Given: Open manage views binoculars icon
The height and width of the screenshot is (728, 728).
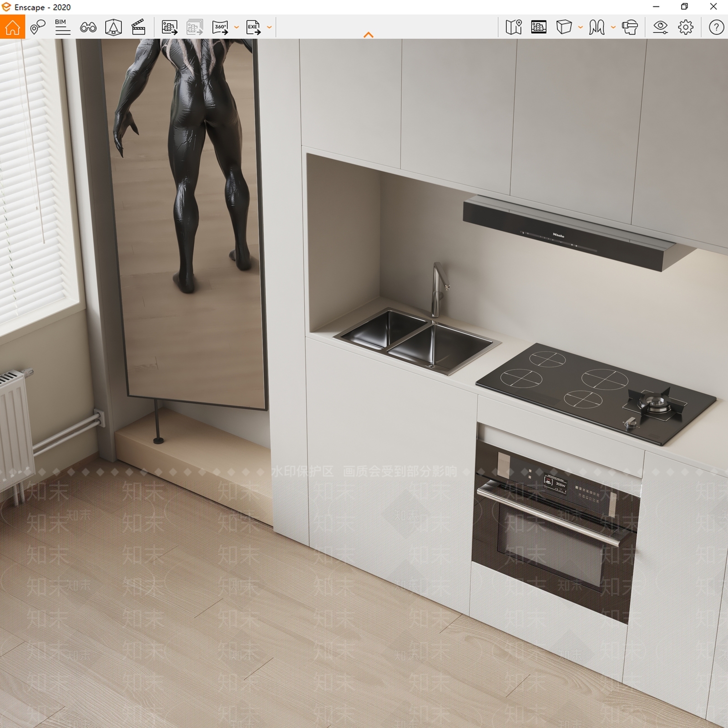Looking at the screenshot, I should 88,27.
